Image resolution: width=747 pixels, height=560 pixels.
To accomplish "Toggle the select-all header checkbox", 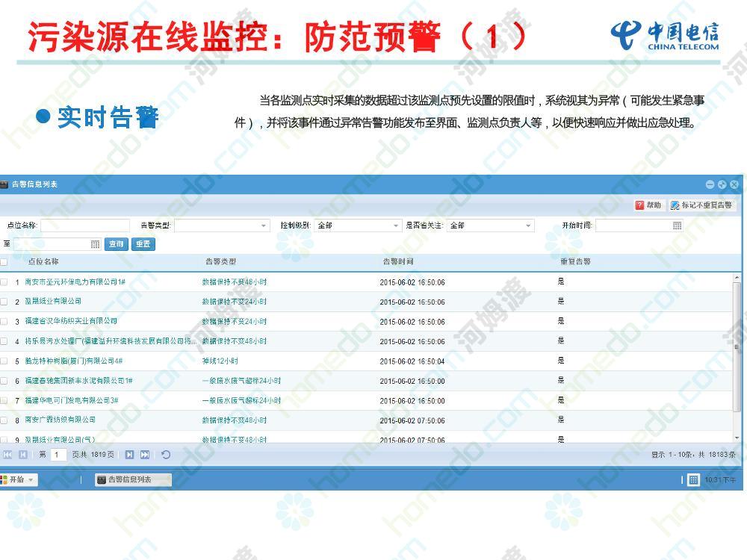I will click(4, 262).
